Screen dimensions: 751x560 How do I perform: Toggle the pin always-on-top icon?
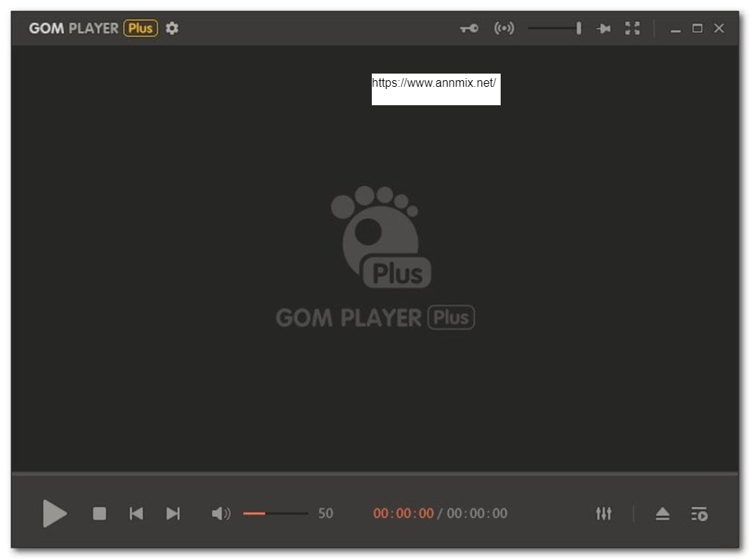(604, 29)
